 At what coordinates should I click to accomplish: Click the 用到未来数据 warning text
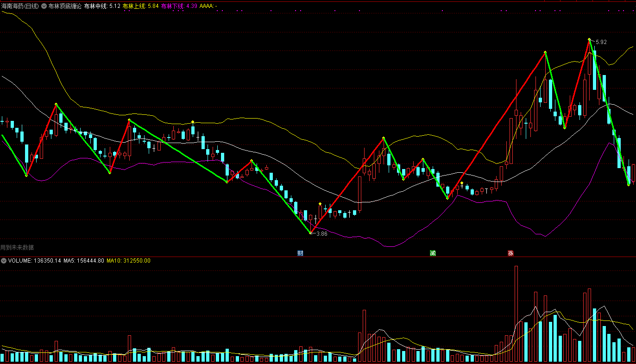point(17,248)
